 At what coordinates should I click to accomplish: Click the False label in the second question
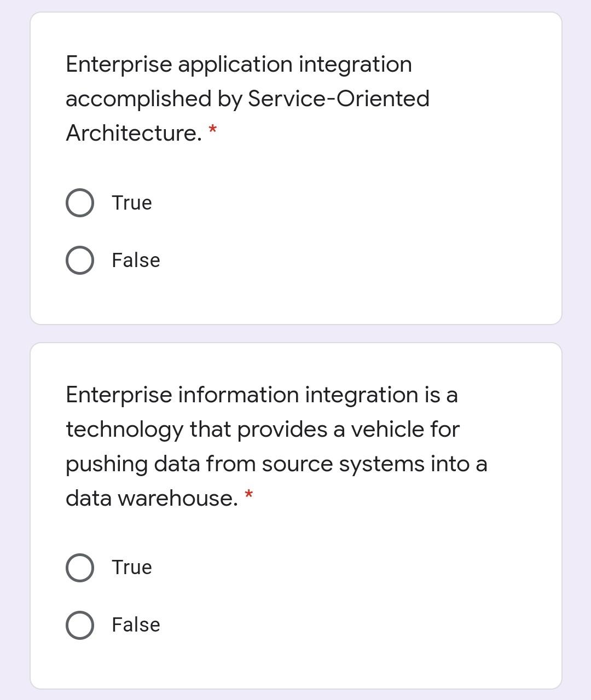tap(135, 624)
